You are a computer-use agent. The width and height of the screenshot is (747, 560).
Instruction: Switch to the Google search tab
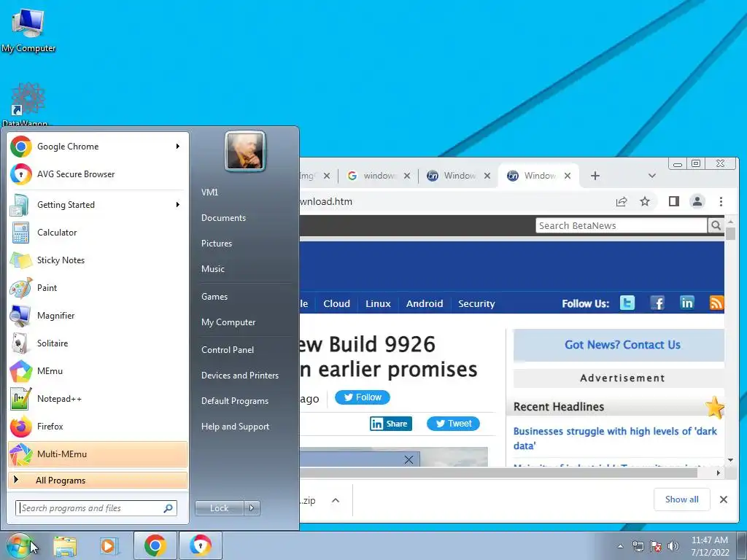point(379,176)
